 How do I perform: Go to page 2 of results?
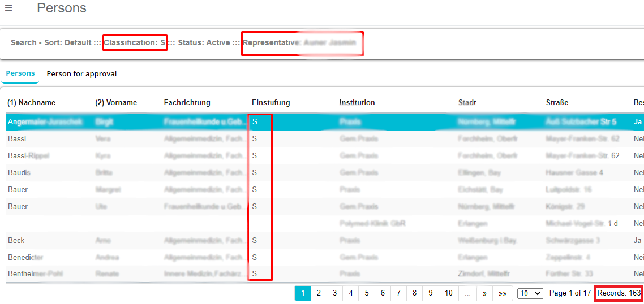(319, 293)
